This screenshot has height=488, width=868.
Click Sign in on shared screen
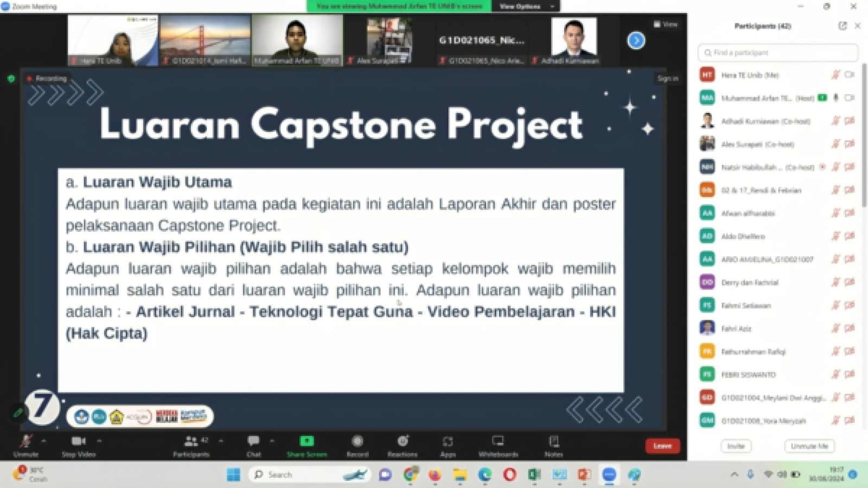[667, 78]
